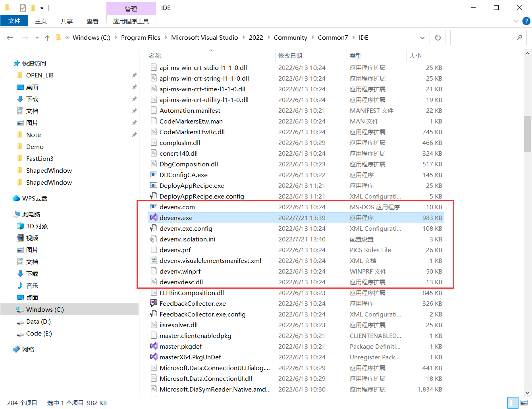The height and width of the screenshot is (409, 532).
Task: Select Data (D:) drive
Action: coord(39,321)
